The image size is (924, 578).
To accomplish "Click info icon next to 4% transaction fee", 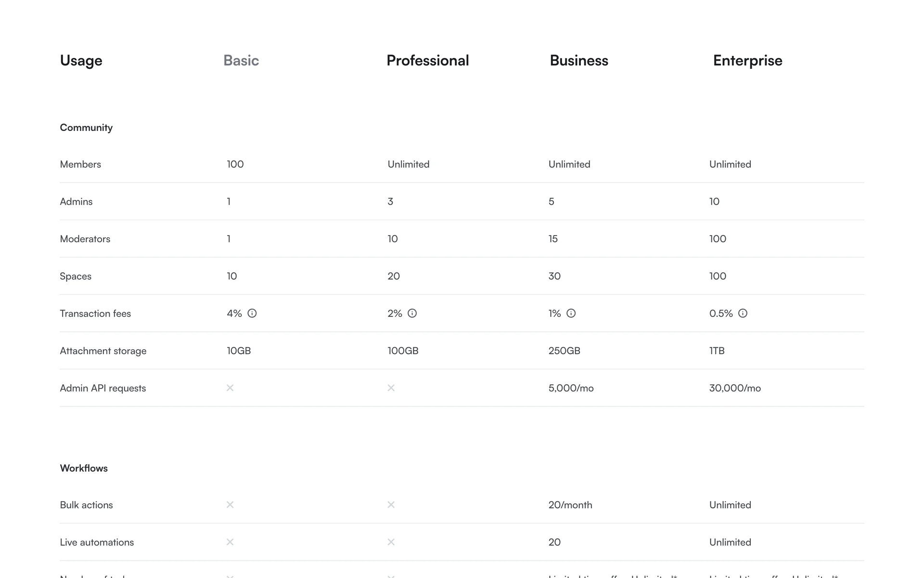I will 252,314.
